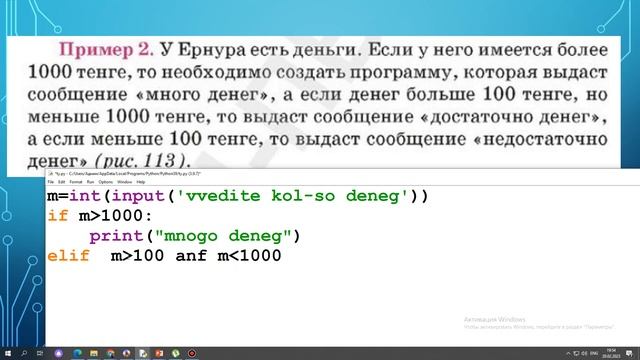
Task: Click code line m=int(input('vvedite kol-so deneg'))
Action: pyautogui.click(x=238, y=196)
